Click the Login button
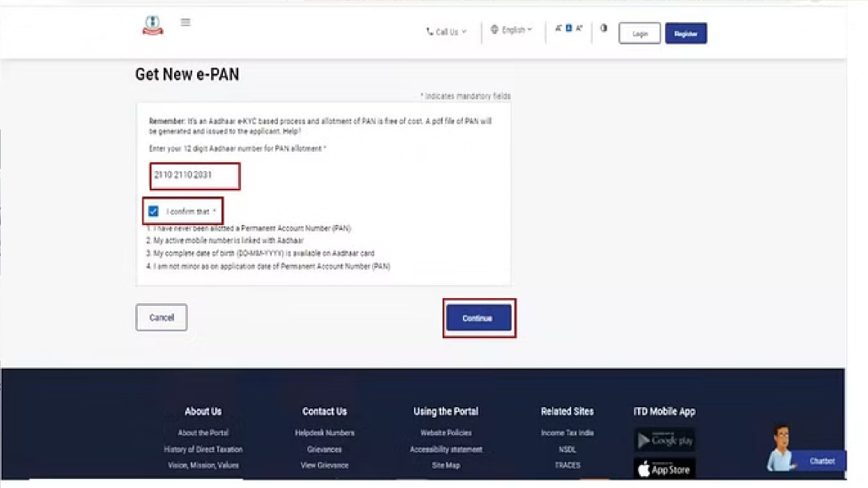The width and height of the screenshot is (868, 488). [640, 33]
